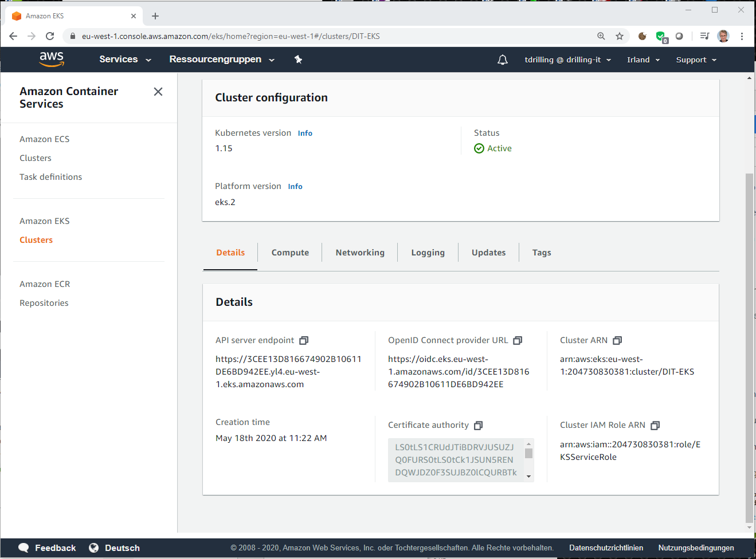Click the certificate box scroll-down arrow

click(528, 477)
